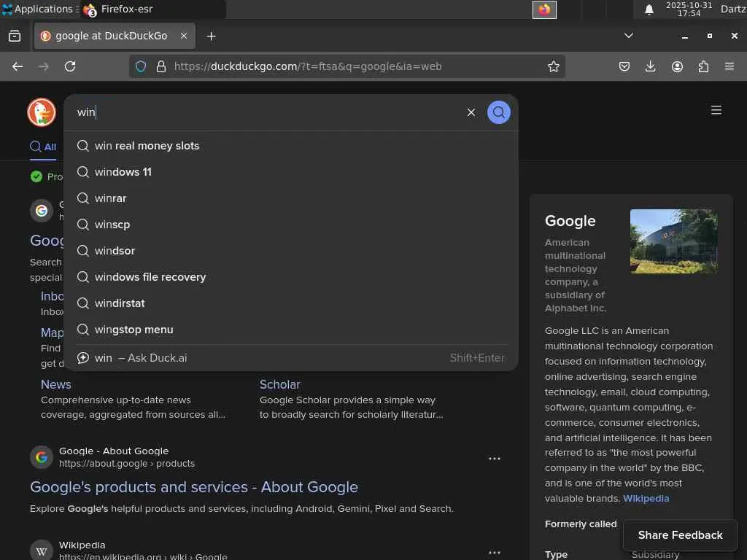
Task: Click the Google heading in info panel
Action: (570, 221)
